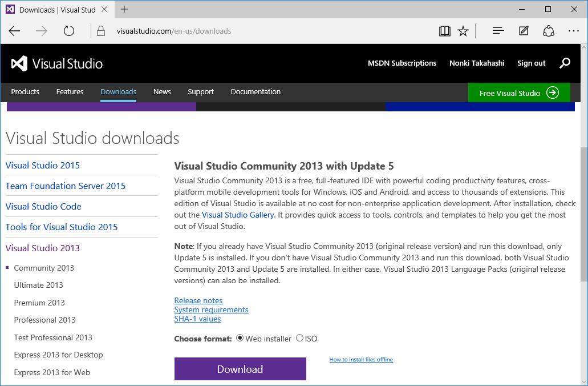Select Professional 2013 in the sidebar
Image resolution: width=588 pixels, height=386 pixels.
point(44,320)
